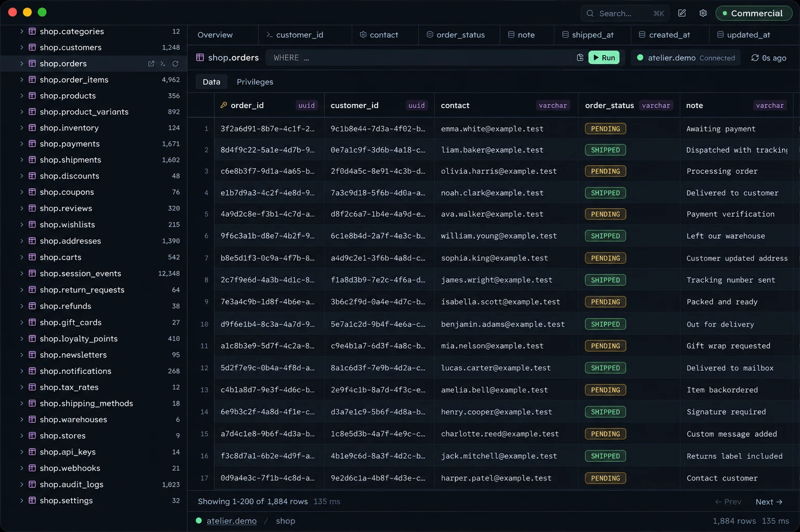
Task: Click the clipboard icon beside Run
Action: click(x=580, y=58)
